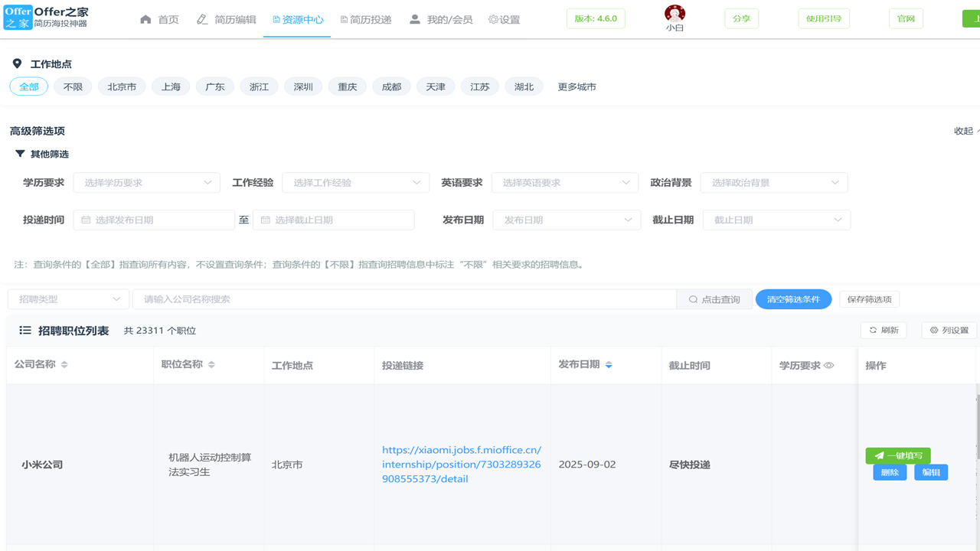Sort by 职位名称 column sort icon
Viewport: 980px width, 551px height.
pos(211,365)
